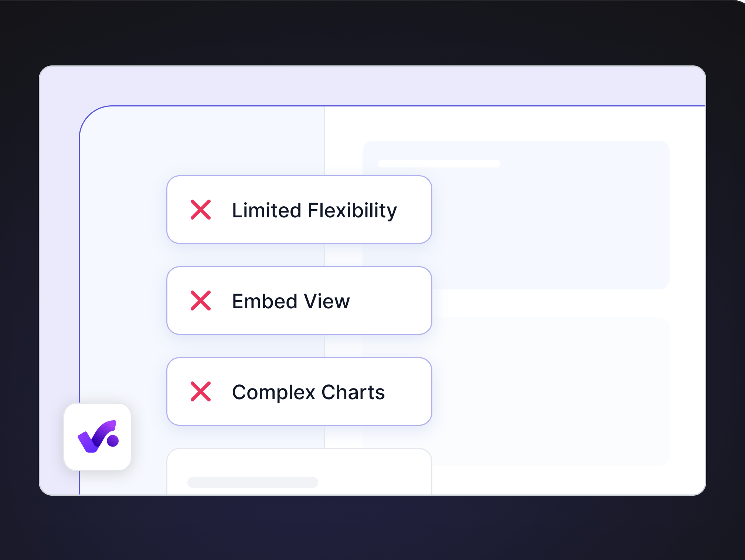Click the red X beside Complex Charts
Image resolution: width=745 pixels, height=560 pixels.
coord(201,391)
